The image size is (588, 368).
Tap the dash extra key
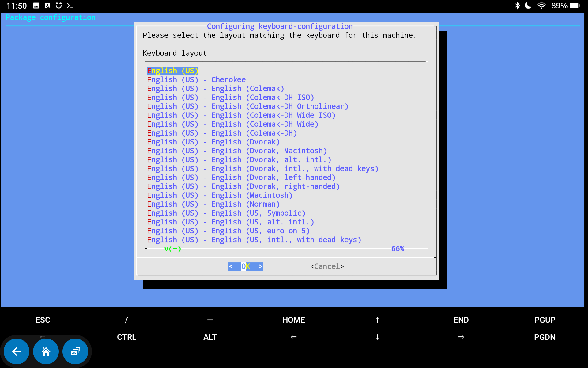[x=210, y=320]
